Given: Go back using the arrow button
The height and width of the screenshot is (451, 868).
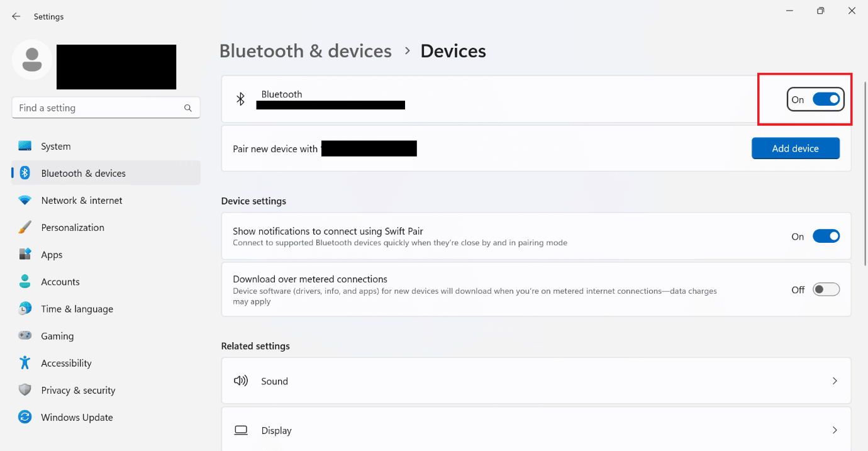Looking at the screenshot, I should [16, 16].
